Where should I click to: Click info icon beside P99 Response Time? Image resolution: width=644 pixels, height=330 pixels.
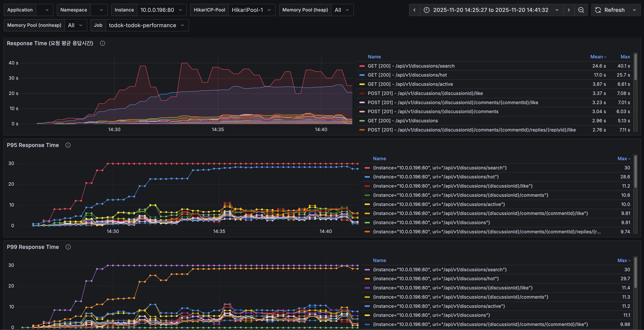point(68,247)
